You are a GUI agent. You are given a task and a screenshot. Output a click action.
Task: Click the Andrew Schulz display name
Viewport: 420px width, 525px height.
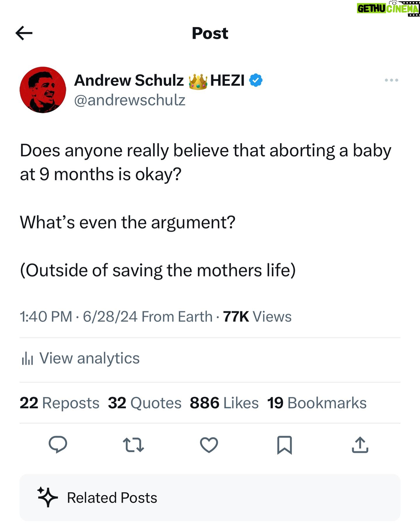coord(129,80)
